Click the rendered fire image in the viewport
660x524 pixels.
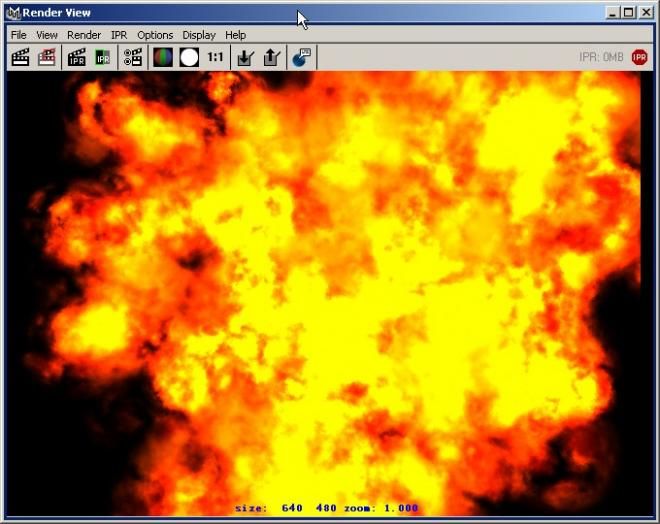pyautogui.click(x=330, y=290)
